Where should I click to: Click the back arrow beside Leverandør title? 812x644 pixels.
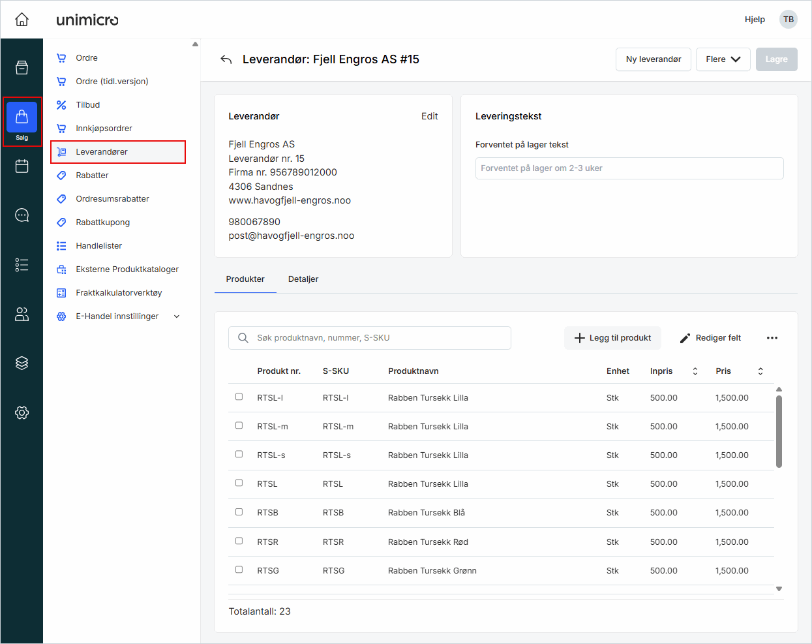click(226, 59)
